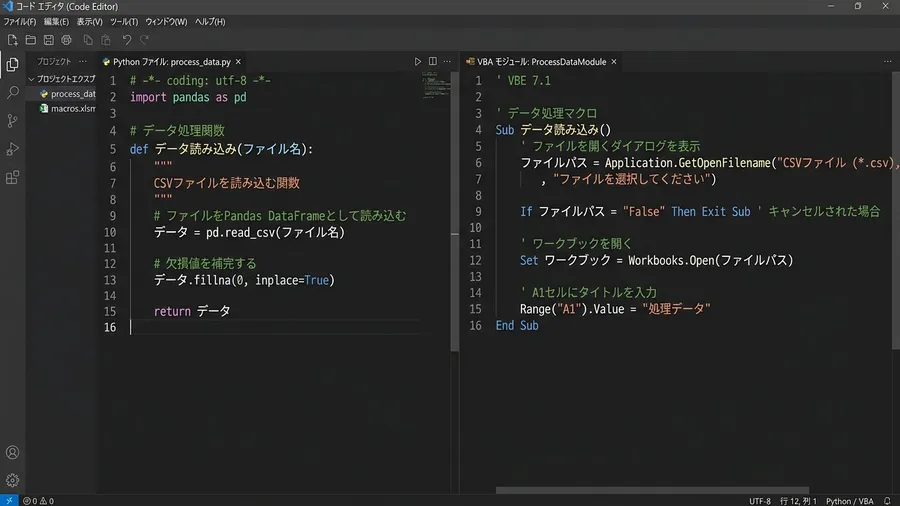Click the Open Folder toolbar icon
The width and height of the screenshot is (900, 506).
30,40
